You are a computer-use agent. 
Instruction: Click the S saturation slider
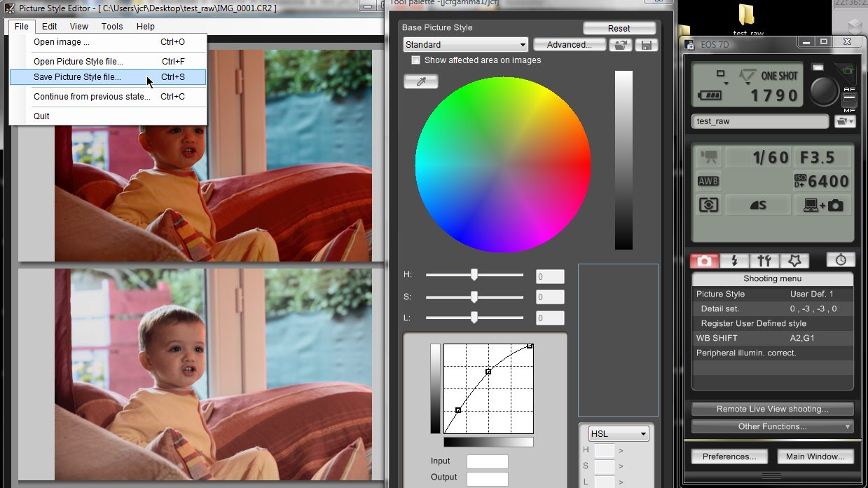point(474,297)
